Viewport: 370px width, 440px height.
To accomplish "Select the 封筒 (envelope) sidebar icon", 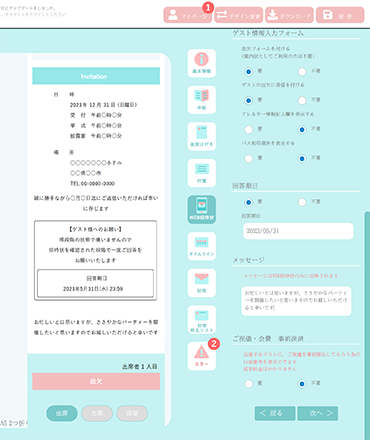I will [x=202, y=283].
